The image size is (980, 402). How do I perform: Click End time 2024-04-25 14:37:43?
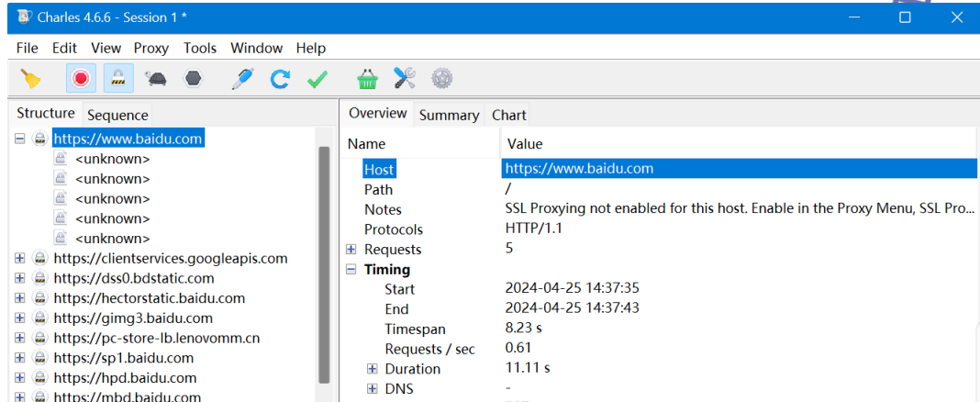572,308
